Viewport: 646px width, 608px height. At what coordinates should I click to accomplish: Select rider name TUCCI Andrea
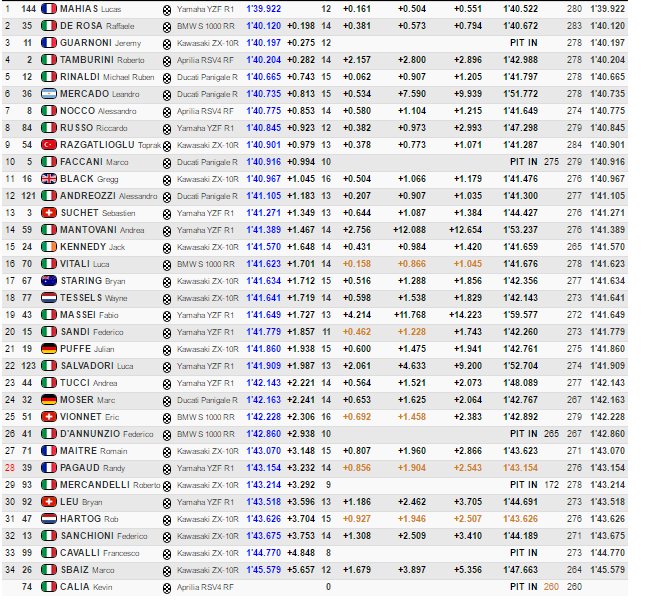pyautogui.click(x=89, y=383)
